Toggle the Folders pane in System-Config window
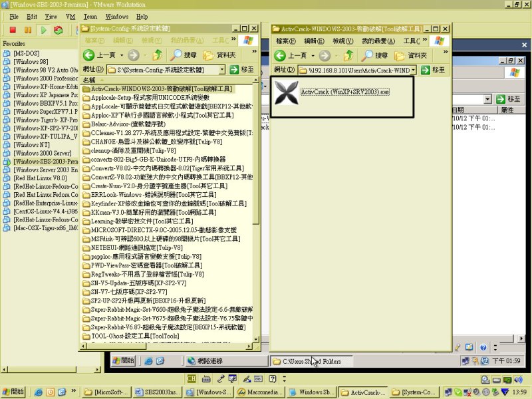This screenshot has height=399, width=532. pos(219,55)
